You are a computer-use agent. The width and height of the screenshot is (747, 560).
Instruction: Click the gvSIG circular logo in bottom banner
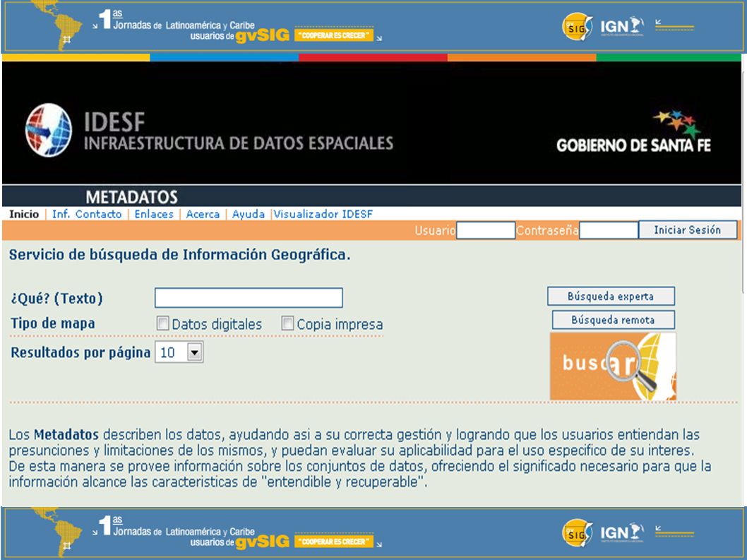[x=577, y=533]
